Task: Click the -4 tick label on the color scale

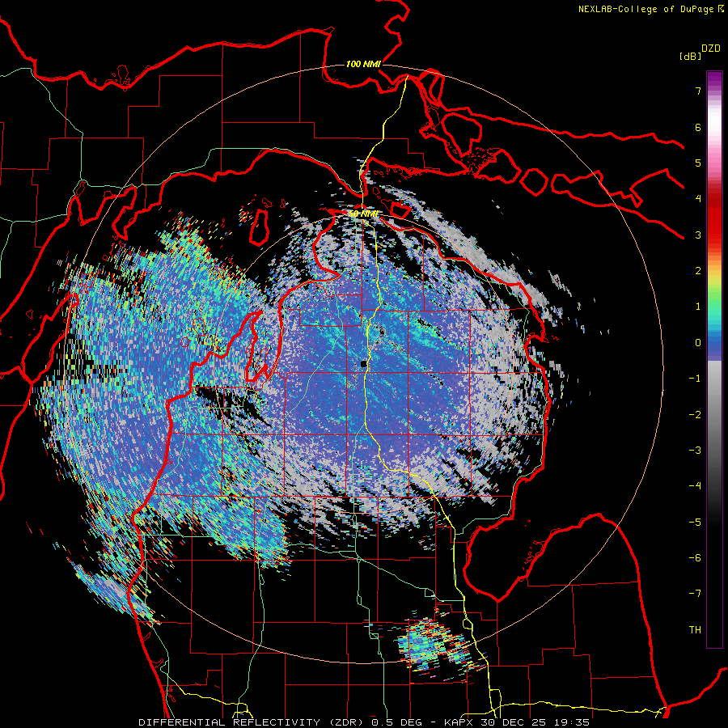Action: 695,486
